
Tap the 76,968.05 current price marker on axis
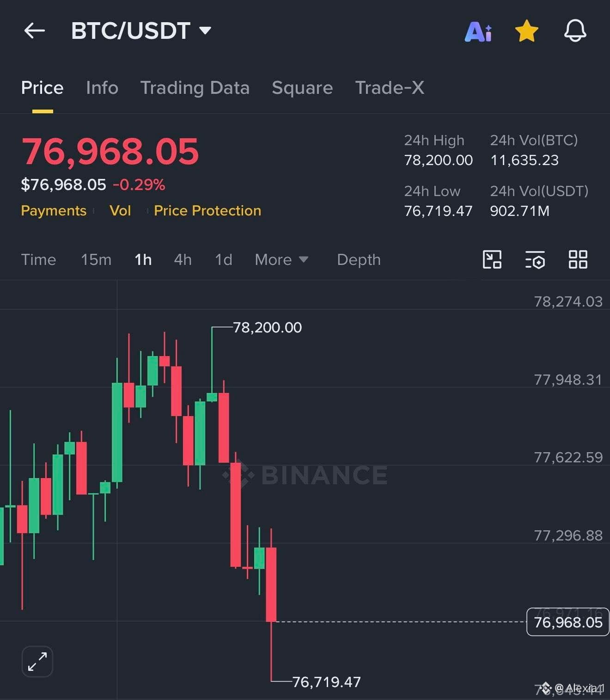[568, 622]
